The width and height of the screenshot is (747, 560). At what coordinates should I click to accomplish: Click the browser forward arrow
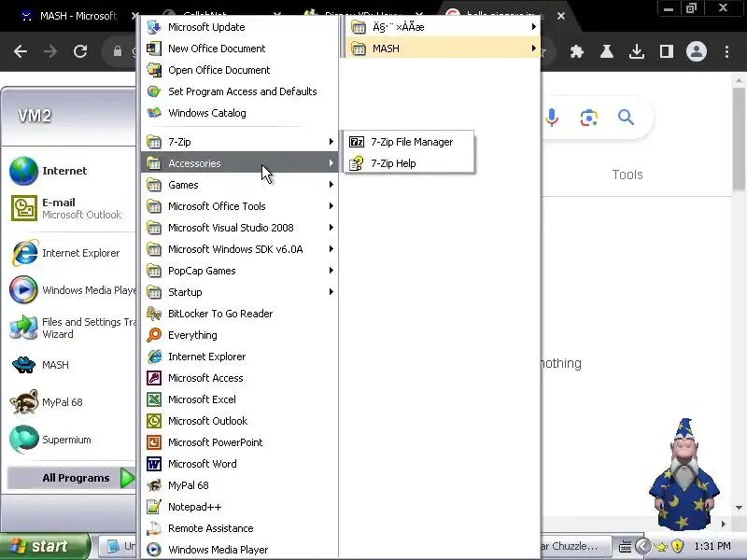pyautogui.click(x=50, y=51)
